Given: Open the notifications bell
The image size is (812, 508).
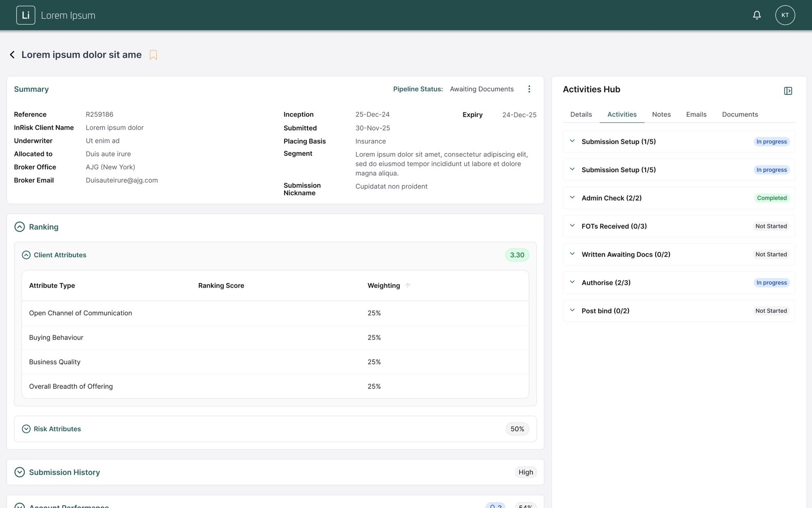Looking at the screenshot, I should [x=757, y=15].
